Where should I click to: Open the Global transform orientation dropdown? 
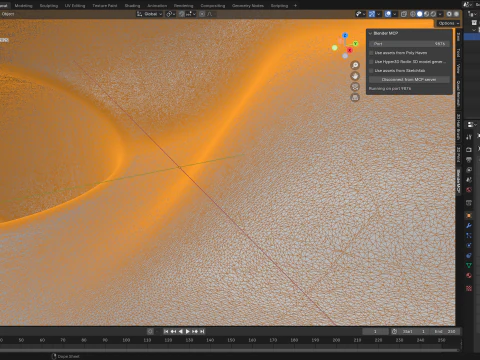pos(150,14)
